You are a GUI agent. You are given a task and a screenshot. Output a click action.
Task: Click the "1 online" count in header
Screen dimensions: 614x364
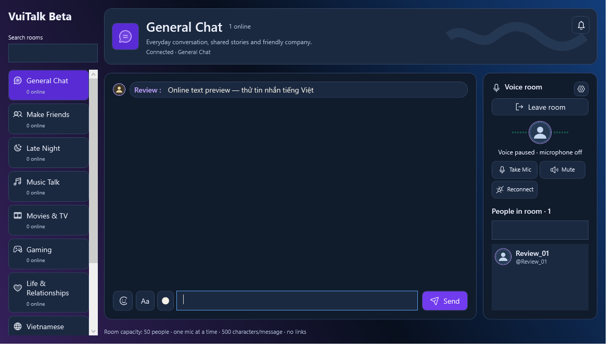point(240,27)
